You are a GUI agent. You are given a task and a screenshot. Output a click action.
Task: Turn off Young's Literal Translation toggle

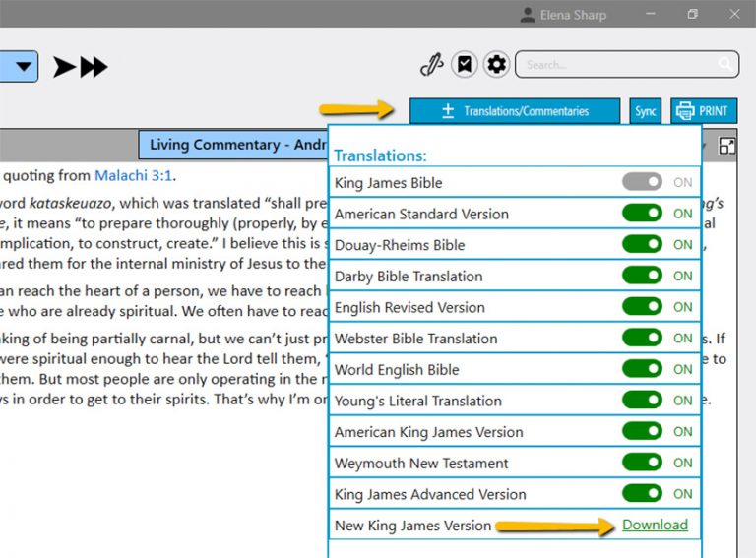pos(642,401)
